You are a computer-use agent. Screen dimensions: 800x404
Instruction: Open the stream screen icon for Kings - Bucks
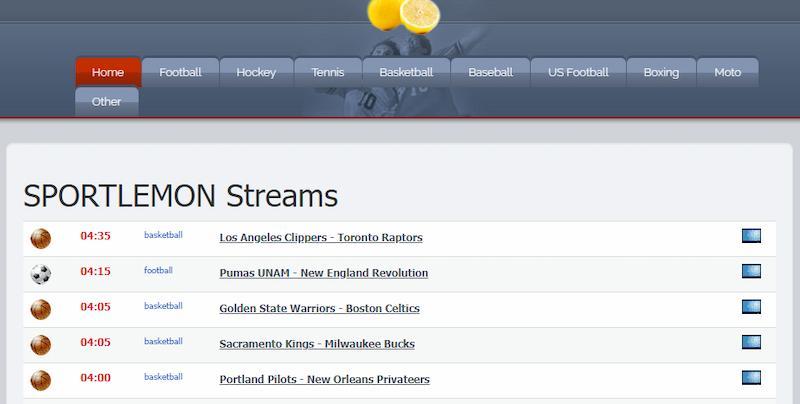(751, 342)
